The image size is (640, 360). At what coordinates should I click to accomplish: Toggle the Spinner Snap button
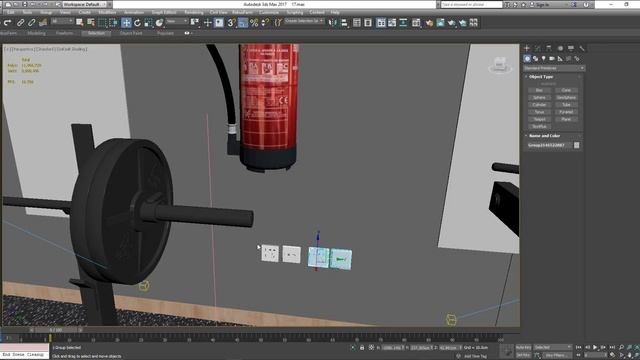click(265, 22)
